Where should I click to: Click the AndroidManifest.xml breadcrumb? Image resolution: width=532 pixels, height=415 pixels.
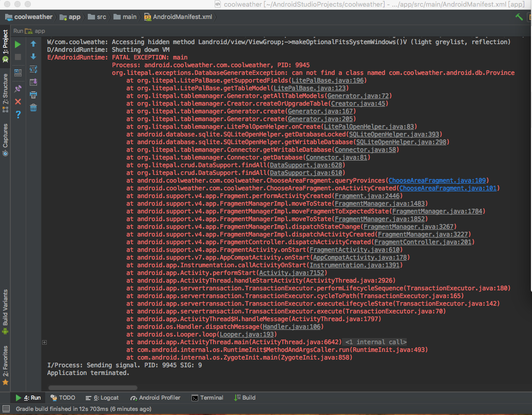click(x=178, y=16)
